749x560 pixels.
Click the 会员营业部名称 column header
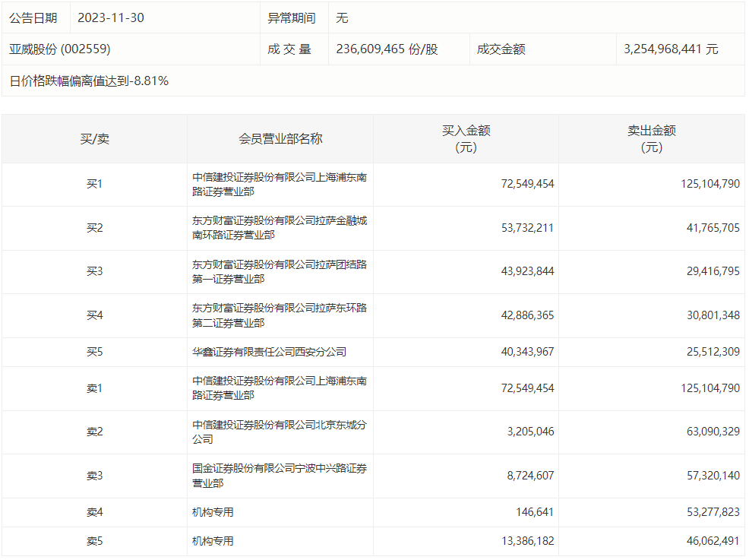pyautogui.click(x=280, y=139)
